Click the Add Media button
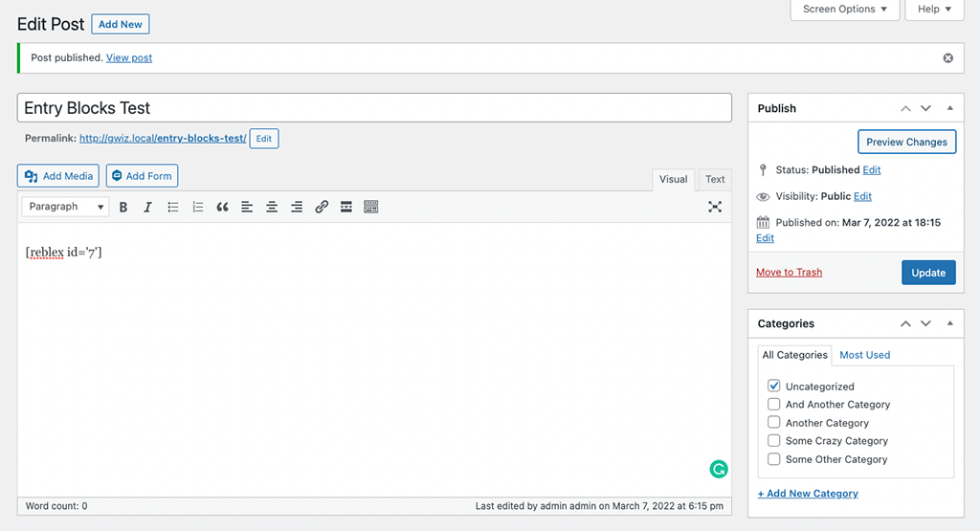This screenshot has width=980, height=531. click(58, 175)
